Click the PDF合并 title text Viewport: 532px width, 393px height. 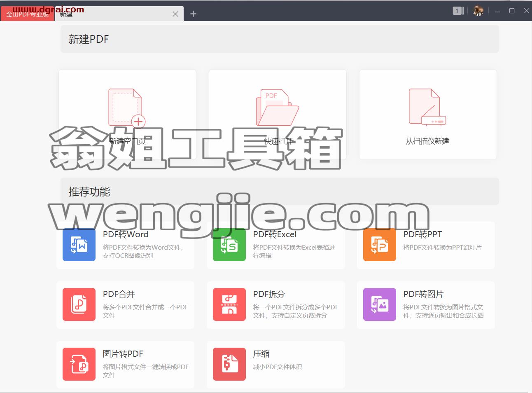pos(119,294)
